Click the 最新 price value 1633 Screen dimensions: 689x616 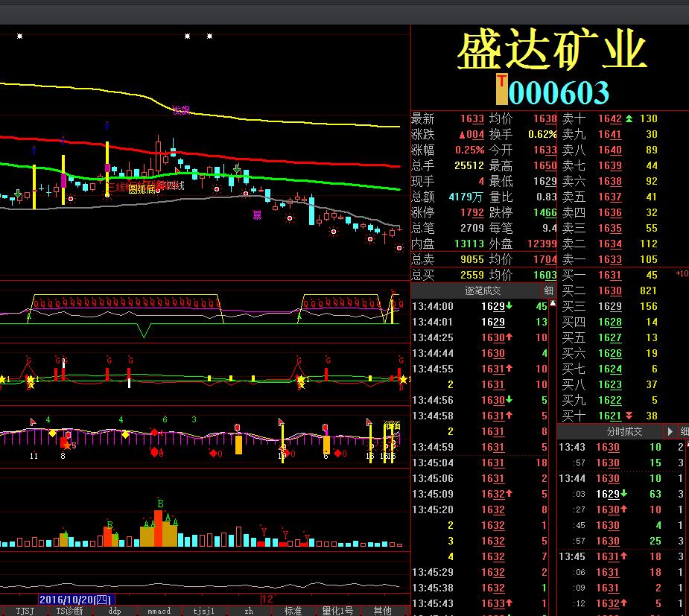point(472,118)
